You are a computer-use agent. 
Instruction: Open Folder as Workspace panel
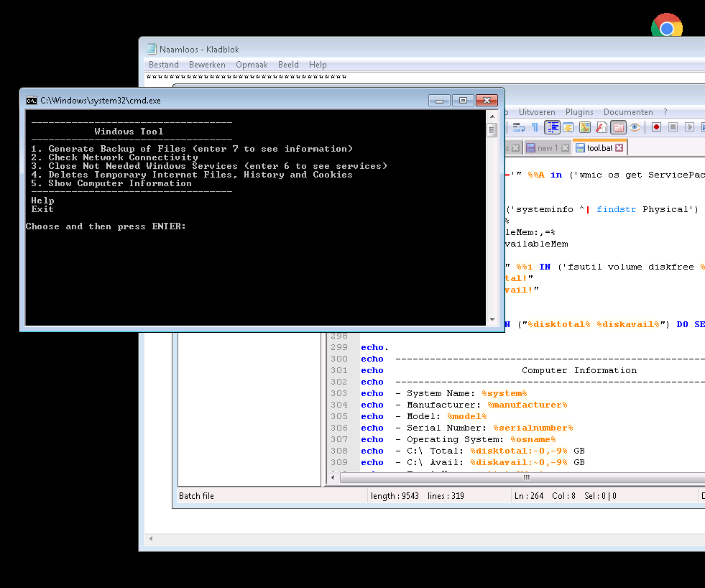(617, 127)
